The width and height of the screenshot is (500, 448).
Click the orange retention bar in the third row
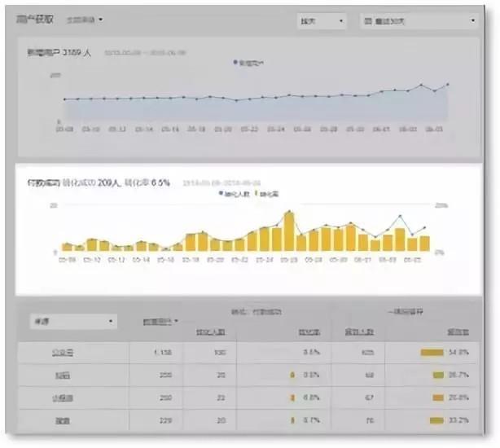click(x=438, y=397)
